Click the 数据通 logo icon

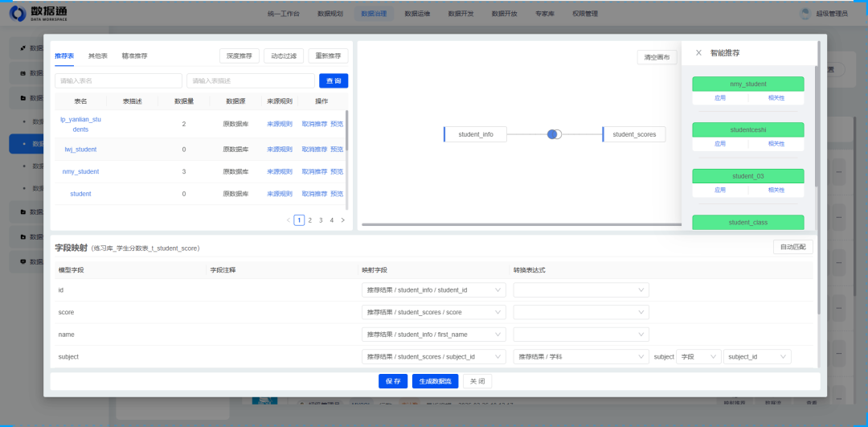[x=18, y=14]
